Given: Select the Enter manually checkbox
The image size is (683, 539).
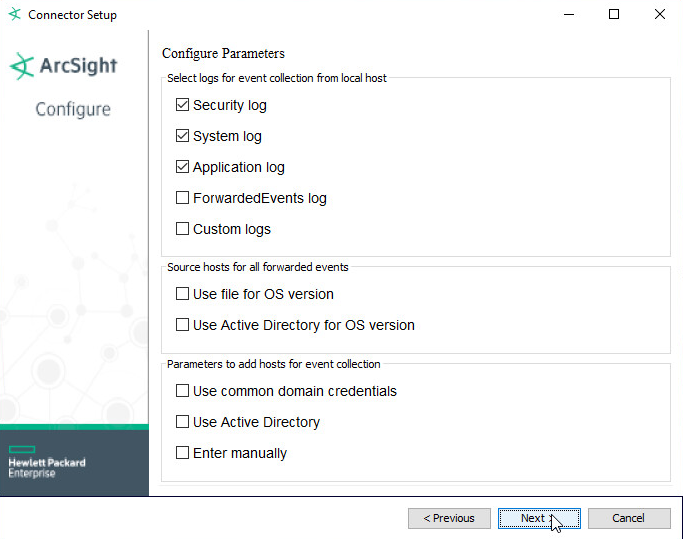Looking at the screenshot, I should coord(182,453).
